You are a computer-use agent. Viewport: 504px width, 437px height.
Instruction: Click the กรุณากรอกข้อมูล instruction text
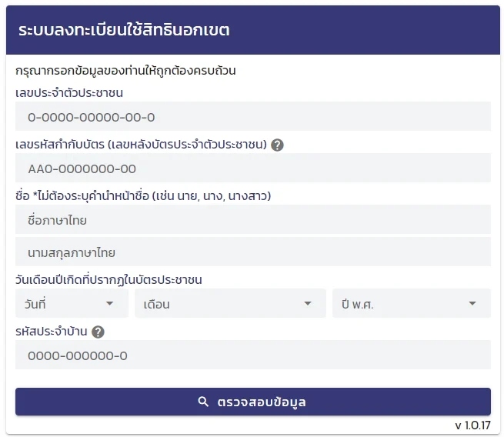click(x=125, y=71)
